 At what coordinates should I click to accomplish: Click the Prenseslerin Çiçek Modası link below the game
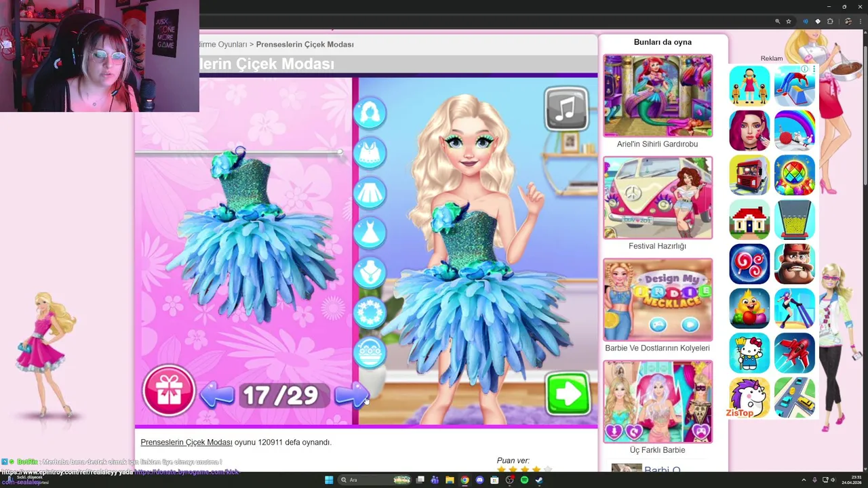click(x=186, y=443)
